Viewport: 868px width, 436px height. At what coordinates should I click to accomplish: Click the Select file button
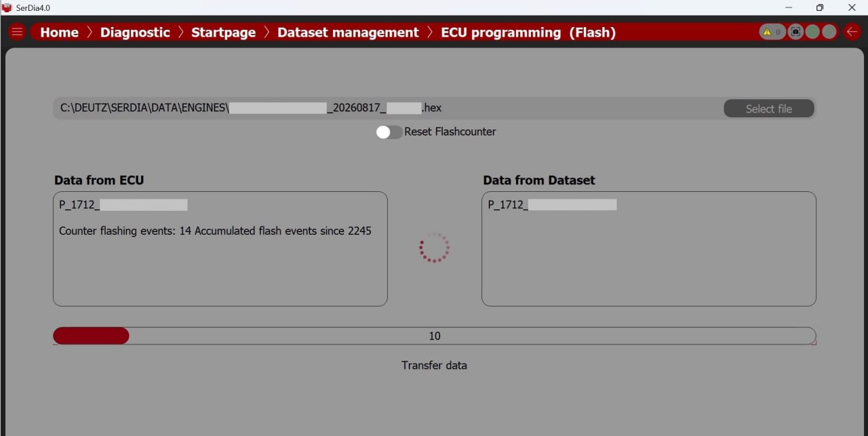click(769, 108)
